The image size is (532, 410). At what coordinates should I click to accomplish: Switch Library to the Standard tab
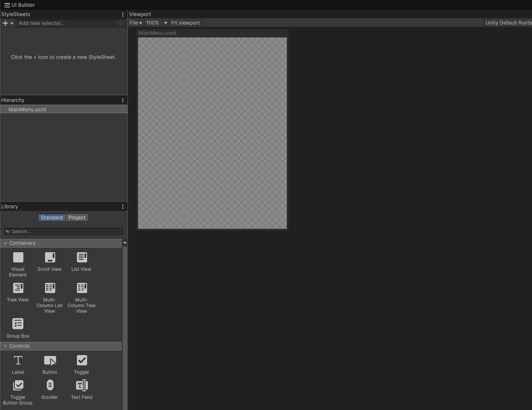click(52, 217)
